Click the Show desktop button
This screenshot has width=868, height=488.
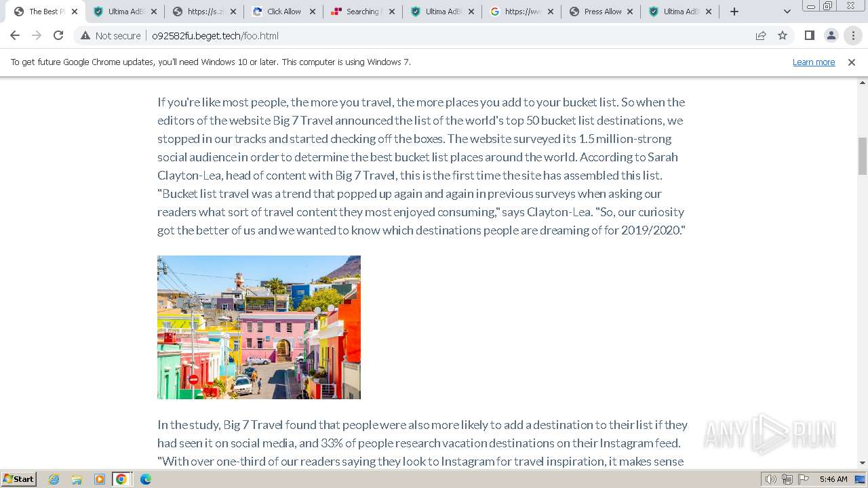point(860,479)
